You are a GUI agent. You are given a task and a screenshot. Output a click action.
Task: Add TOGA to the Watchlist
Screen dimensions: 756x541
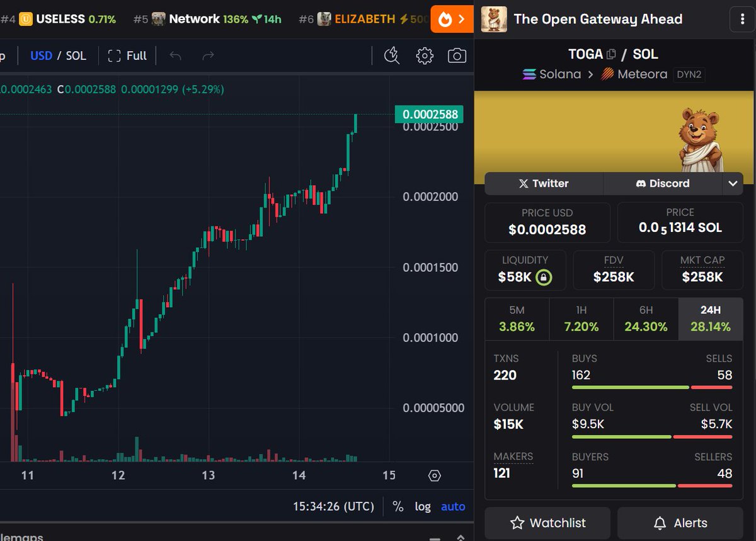[x=547, y=523]
